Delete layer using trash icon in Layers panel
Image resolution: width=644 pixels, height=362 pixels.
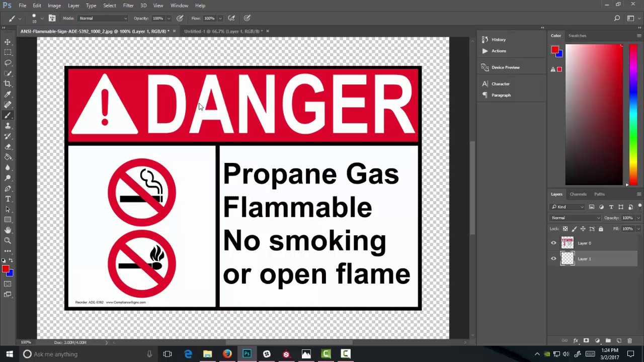pos(629,340)
